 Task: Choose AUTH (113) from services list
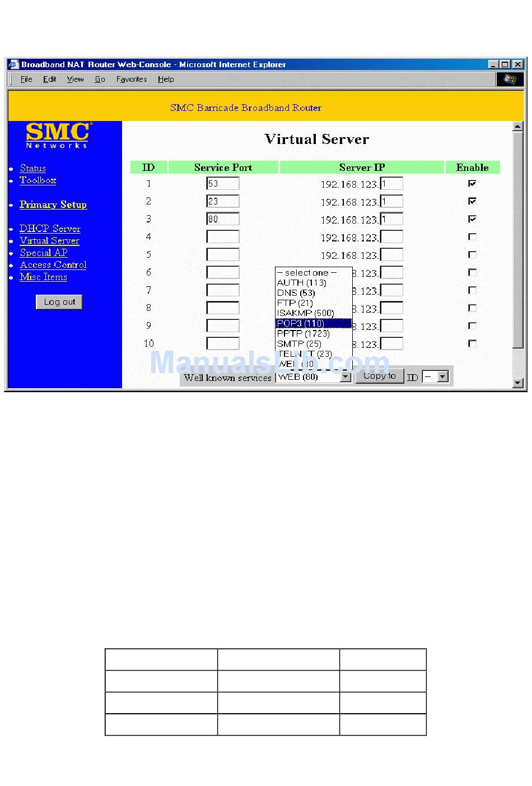[314, 283]
